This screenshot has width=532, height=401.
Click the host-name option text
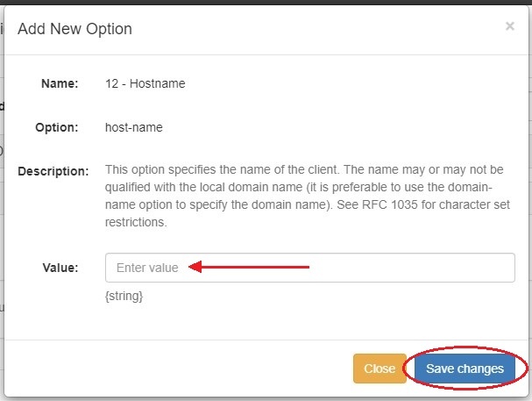(x=133, y=127)
